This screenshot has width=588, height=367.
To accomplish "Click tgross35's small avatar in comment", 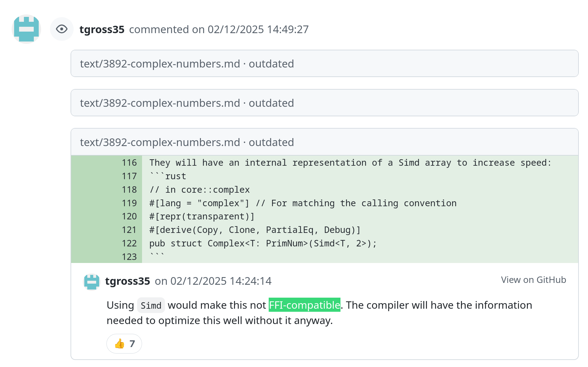I will [x=91, y=282].
